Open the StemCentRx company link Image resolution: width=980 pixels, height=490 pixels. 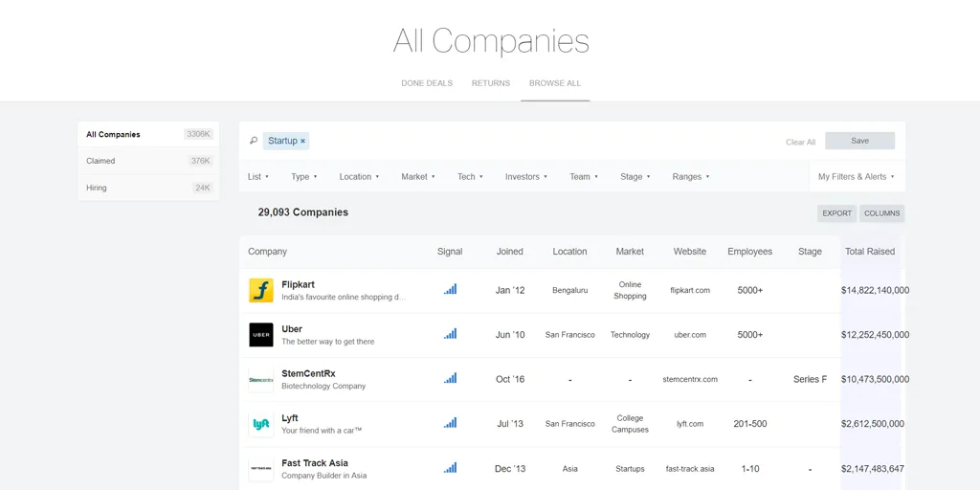click(x=308, y=374)
